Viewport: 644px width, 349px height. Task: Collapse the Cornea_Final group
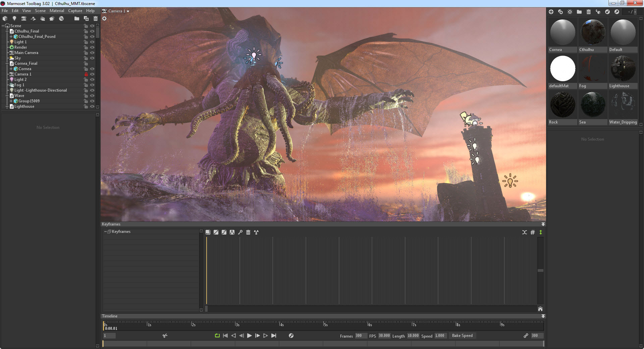[x=7, y=63]
